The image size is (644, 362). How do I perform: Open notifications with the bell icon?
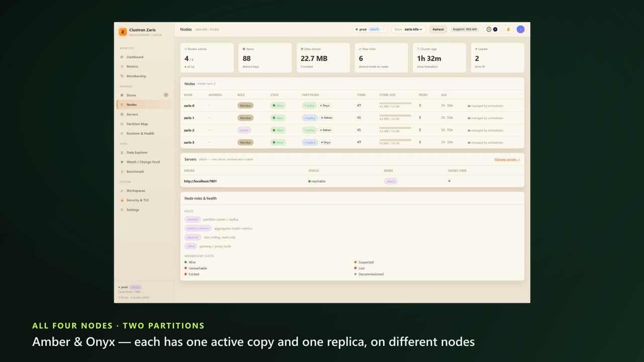(509, 29)
